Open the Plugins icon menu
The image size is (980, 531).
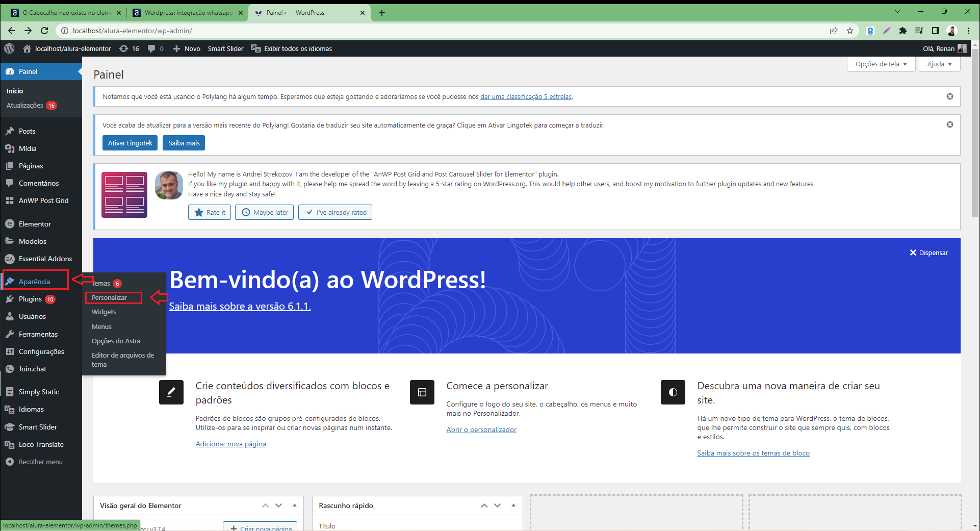[x=10, y=299]
